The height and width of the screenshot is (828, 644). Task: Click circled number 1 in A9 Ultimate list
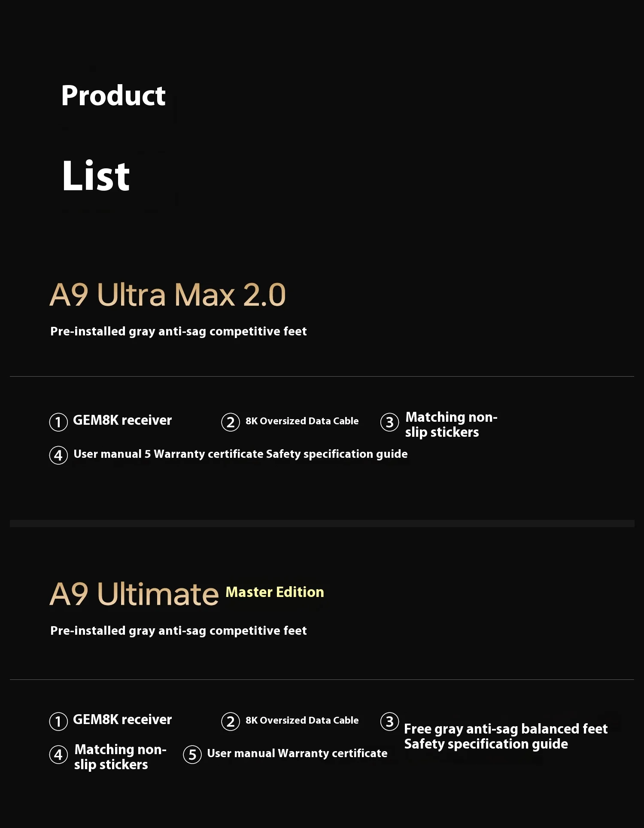coord(58,721)
